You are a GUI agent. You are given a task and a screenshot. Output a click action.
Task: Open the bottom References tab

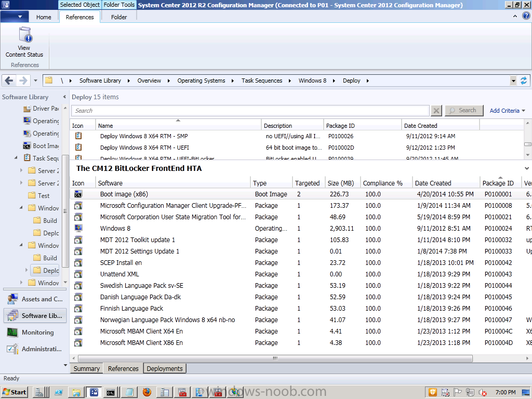point(123,368)
